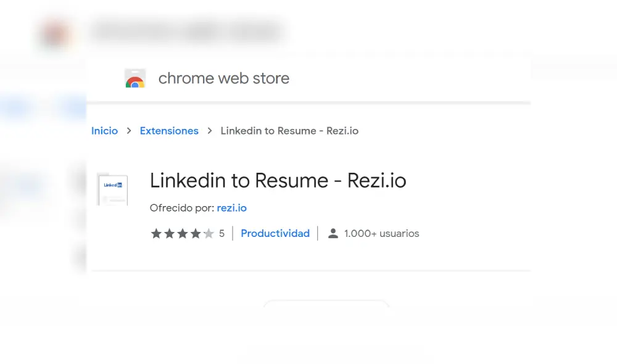Click the first rating star
The width and height of the screenshot is (617, 364).
[x=155, y=233]
